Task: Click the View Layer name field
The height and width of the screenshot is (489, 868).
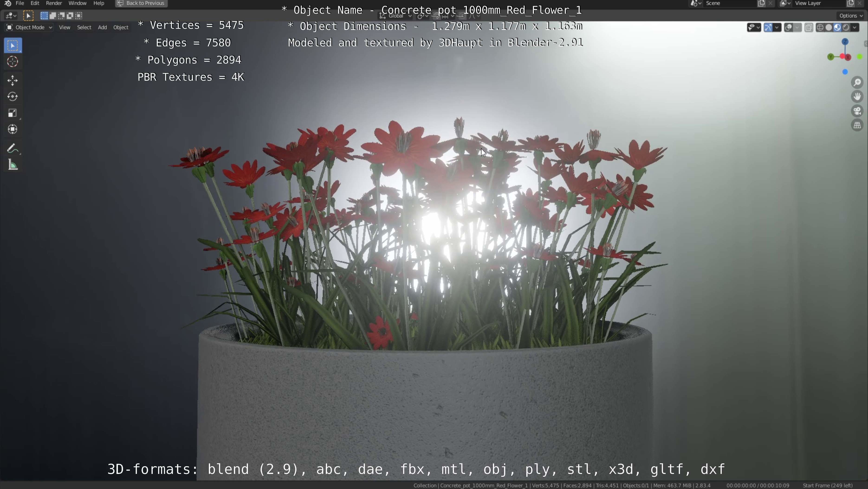Action: click(819, 3)
